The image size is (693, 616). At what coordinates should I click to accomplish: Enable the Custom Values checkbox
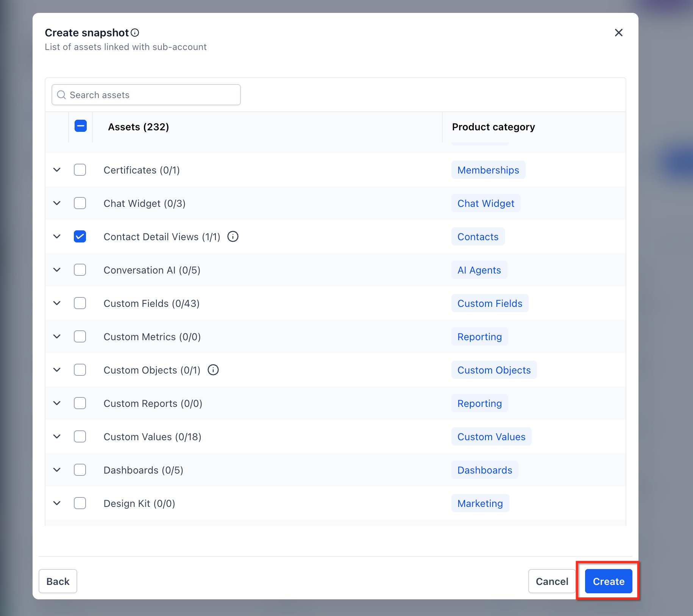click(x=80, y=436)
